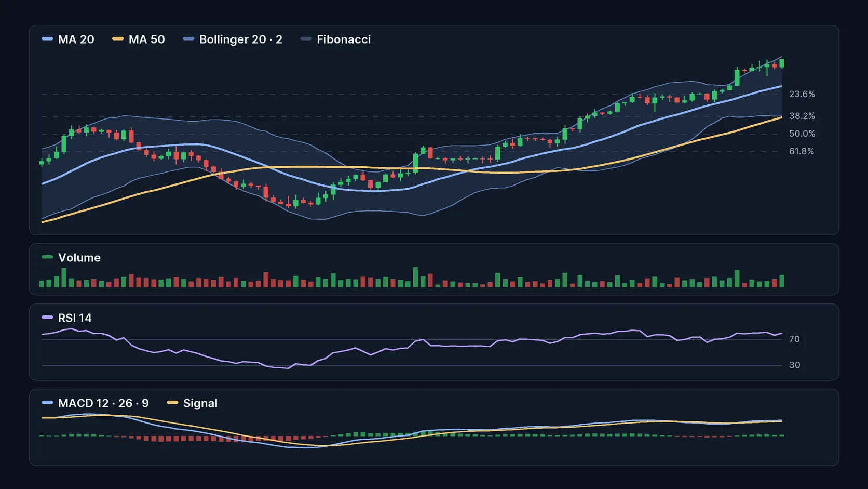This screenshot has width=868, height=489.
Task: Click the MACD blue legend swatch
Action: [47, 402]
